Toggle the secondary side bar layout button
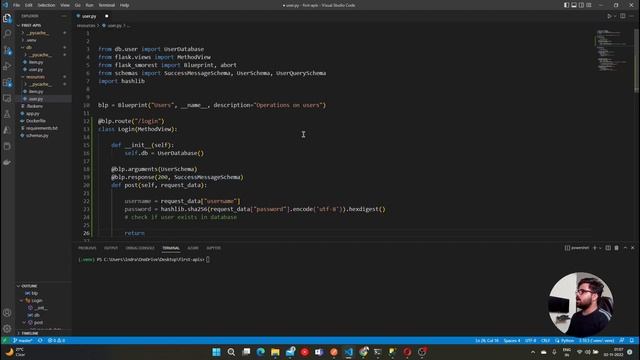The height and width of the screenshot is (360, 640). tap(581, 5)
